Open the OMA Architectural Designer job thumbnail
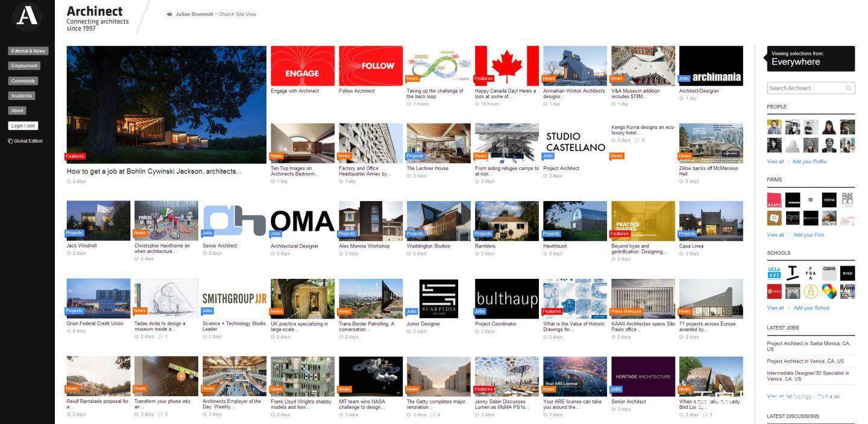Image resolution: width=868 pixels, height=424 pixels. (303, 220)
